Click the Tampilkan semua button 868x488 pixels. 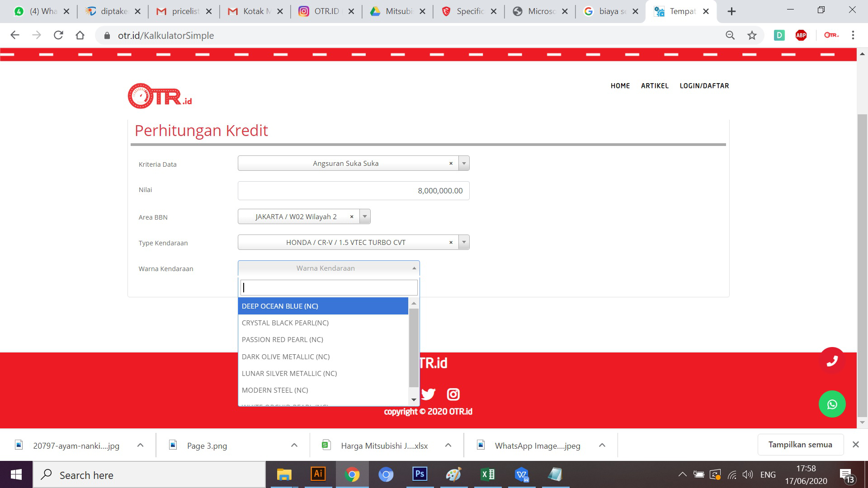point(800,445)
